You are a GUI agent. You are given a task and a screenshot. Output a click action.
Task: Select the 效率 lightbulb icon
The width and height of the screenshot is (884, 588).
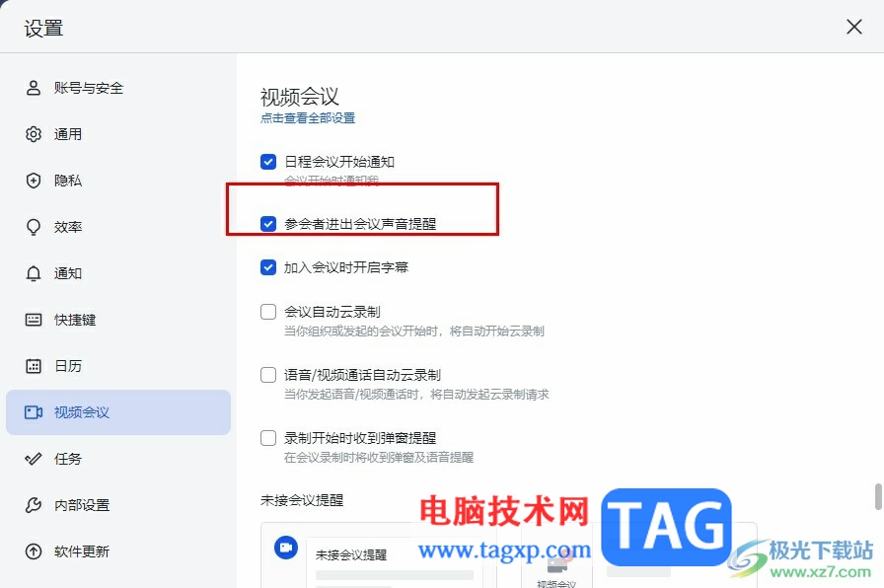[x=34, y=227]
